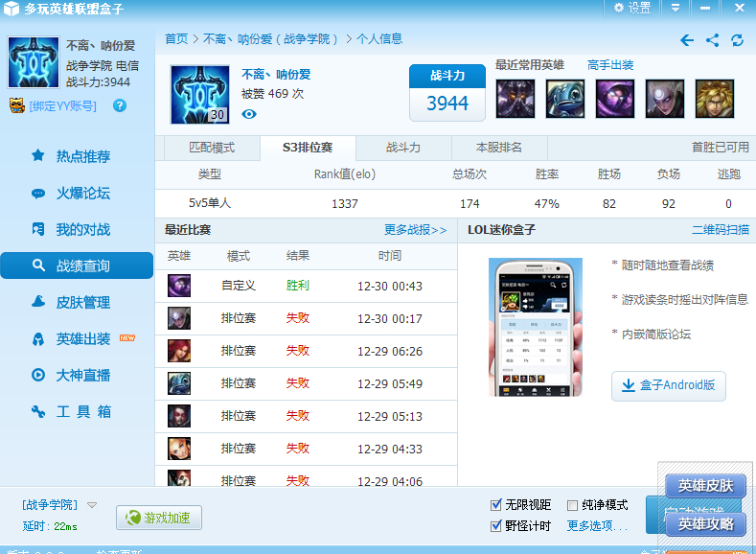Click breadcrumb 不离、呐份爱（战争学院）link
The height and width of the screenshot is (554, 756).
[270, 39]
